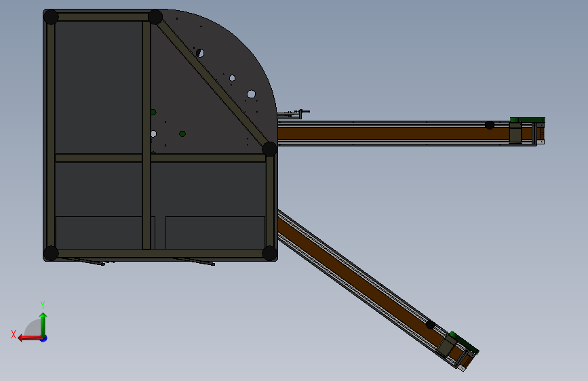Select the green motor on the horizontal conveyor end
The width and height of the screenshot is (588, 381).
(527, 120)
